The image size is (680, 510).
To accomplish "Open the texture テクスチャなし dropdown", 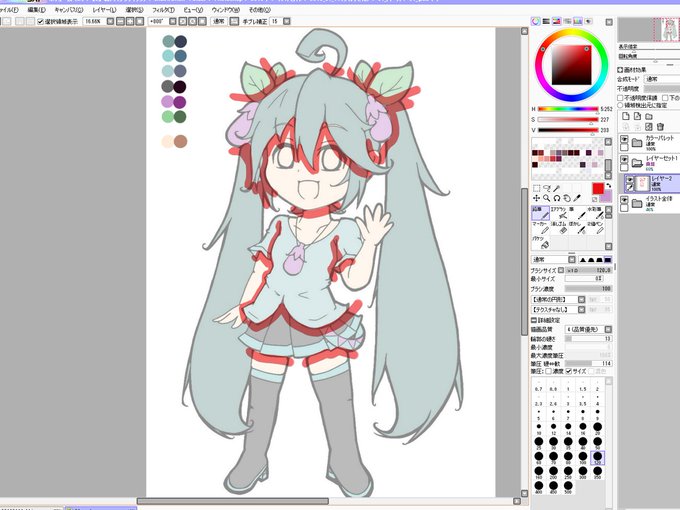I will (558, 310).
